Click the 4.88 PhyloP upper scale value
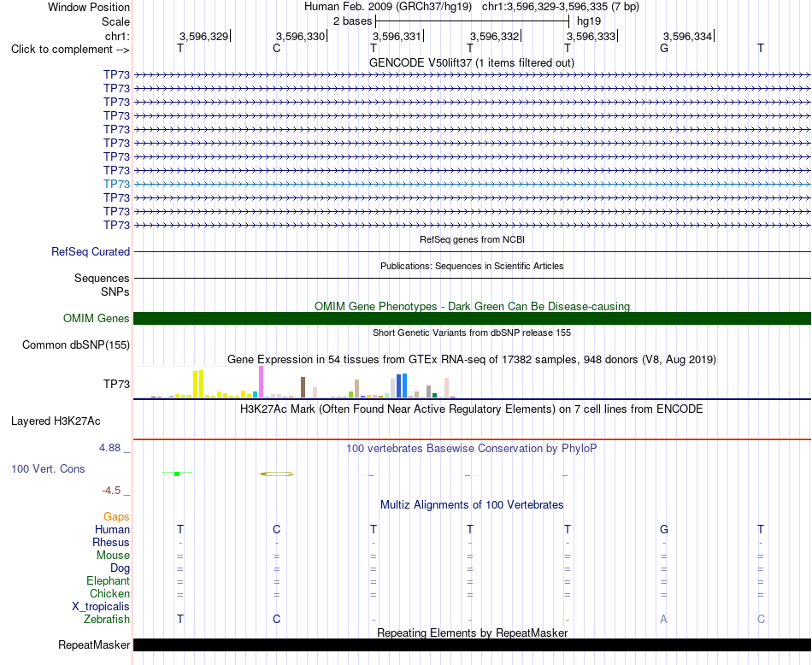The width and height of the screenshot is (812, 665). [109, 448]
